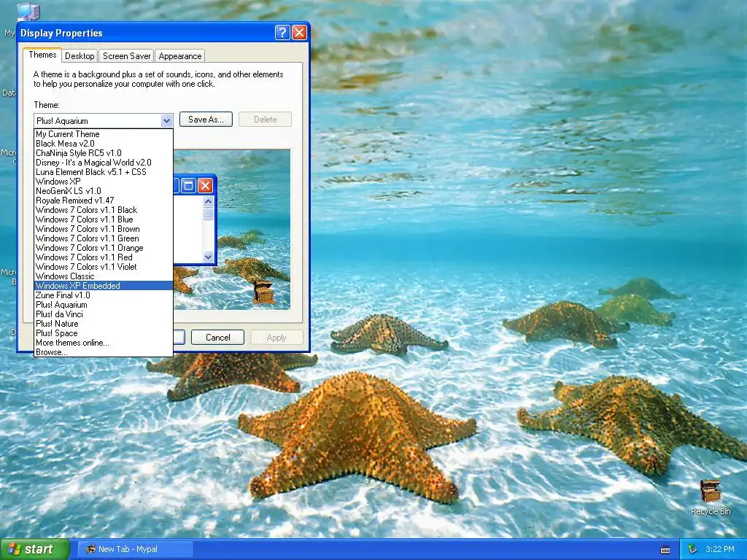The width and height of the screenshot is (747, 560).
Task: Choose the Browse... entry
Action: pos(104,352)
